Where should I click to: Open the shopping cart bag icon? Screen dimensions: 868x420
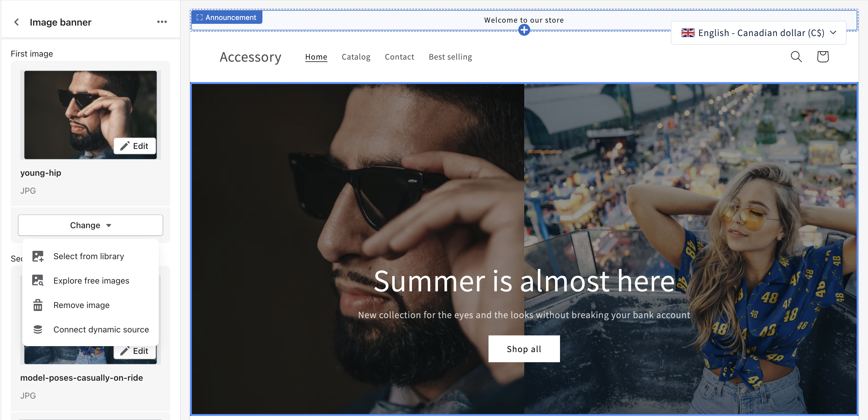click(x=822, y=57)
